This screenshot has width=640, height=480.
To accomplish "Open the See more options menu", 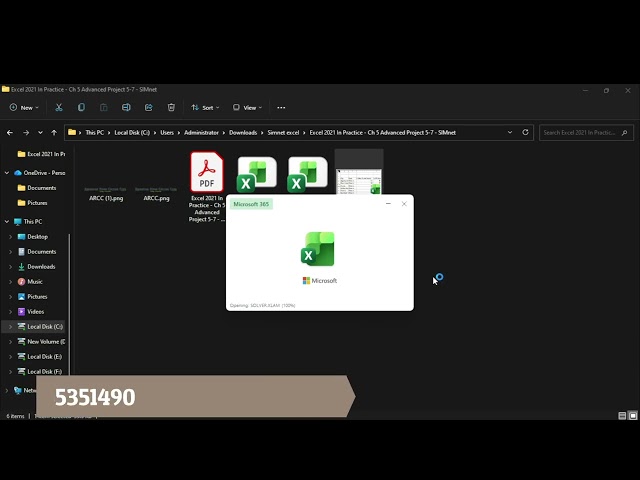I will click(281, 108).
